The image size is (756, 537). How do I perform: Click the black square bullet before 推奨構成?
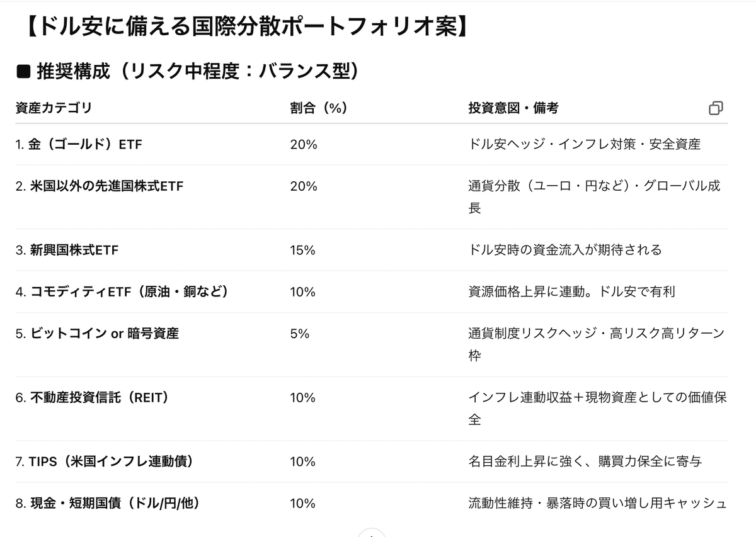tap(23, 72)
